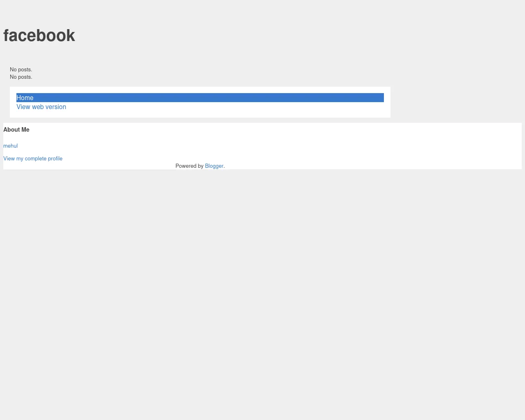This screenshot has height=420, width=525.
Task: Click the facebook blog title
Action: tap(39, 35)
